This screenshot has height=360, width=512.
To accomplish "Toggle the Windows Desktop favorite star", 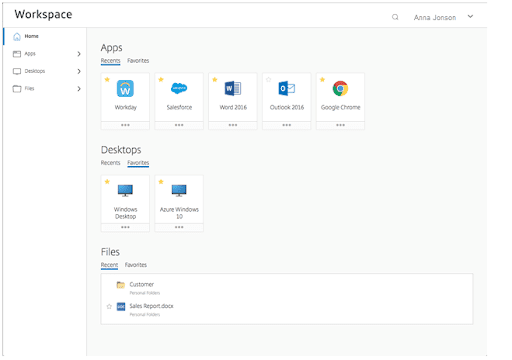I will pos(107,182).
